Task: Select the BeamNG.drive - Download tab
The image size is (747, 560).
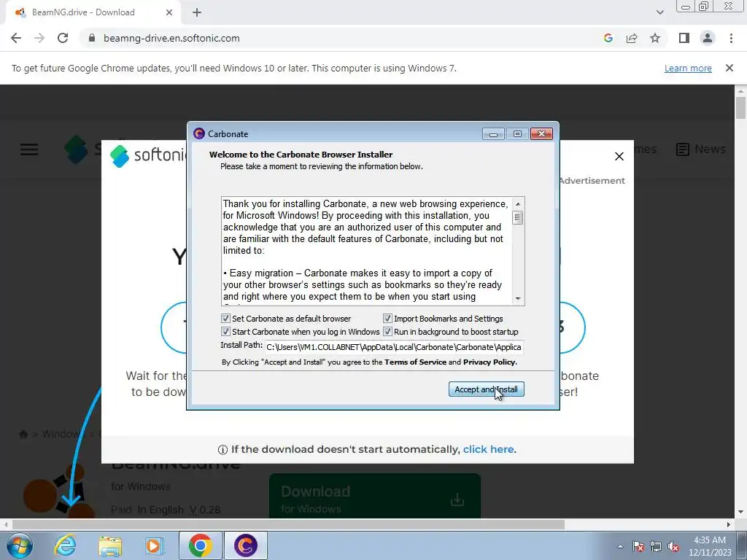Action: coord(93,12)
